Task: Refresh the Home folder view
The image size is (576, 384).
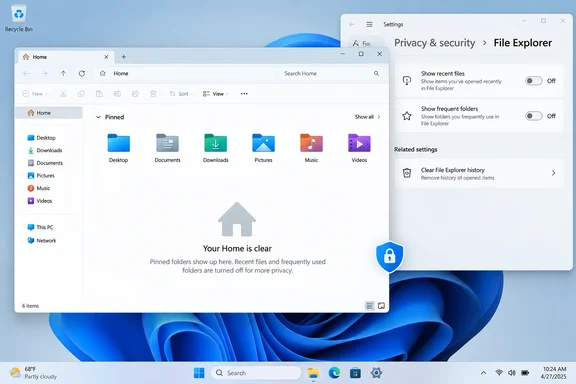Action: (x=82, y=73)
